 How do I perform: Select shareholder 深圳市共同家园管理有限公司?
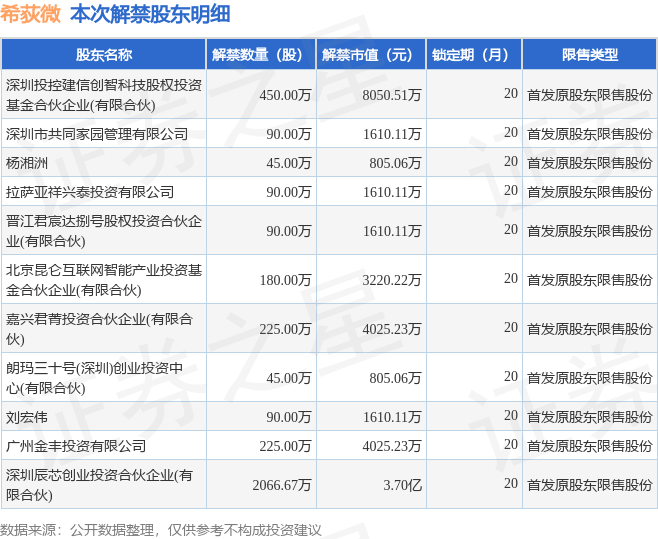(x=97, y=134)
